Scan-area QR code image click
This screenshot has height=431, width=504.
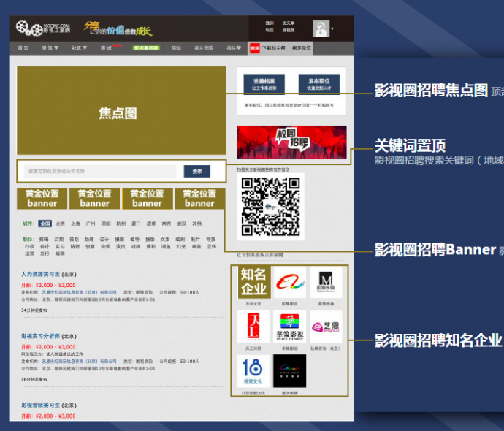click(x=270, y=207)
